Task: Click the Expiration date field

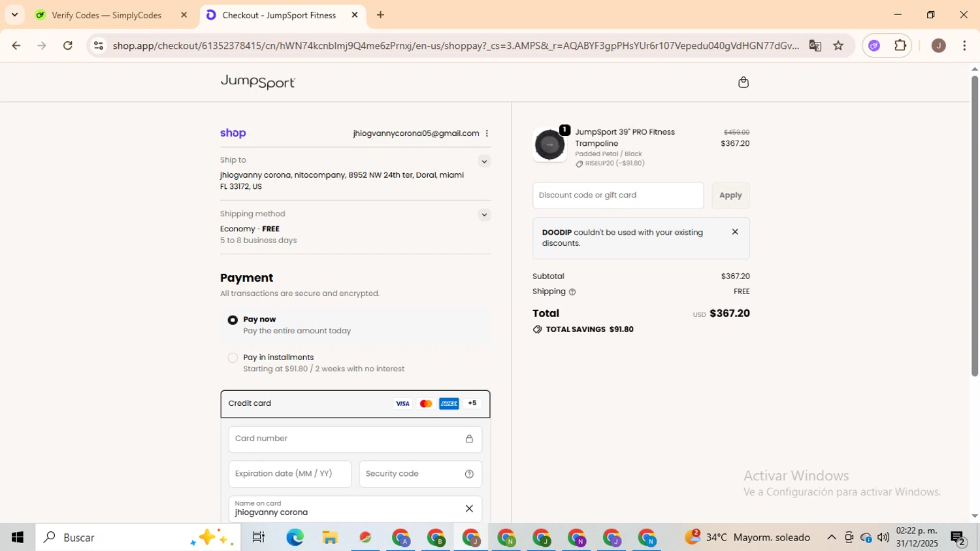Action: [x=289, y=474]
